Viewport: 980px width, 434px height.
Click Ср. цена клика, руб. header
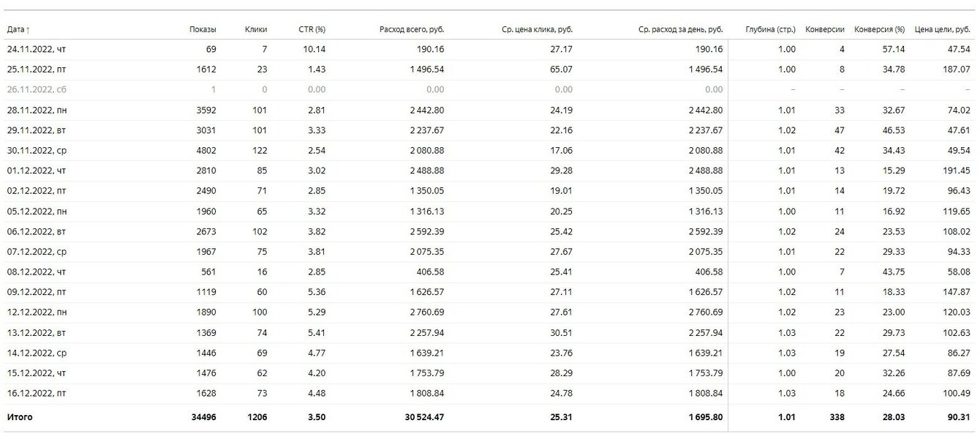point(538,30)
